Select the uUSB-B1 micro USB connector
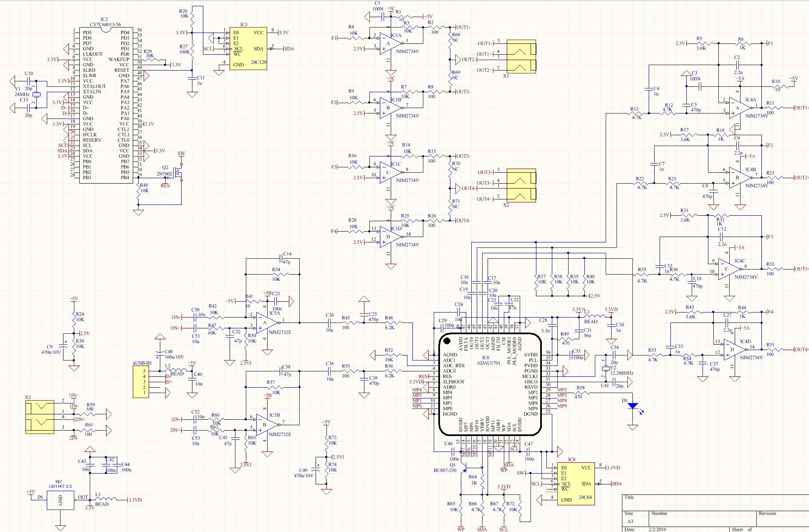Image resolution: width=809 pixels, height=532 pixels. [141, 382]
